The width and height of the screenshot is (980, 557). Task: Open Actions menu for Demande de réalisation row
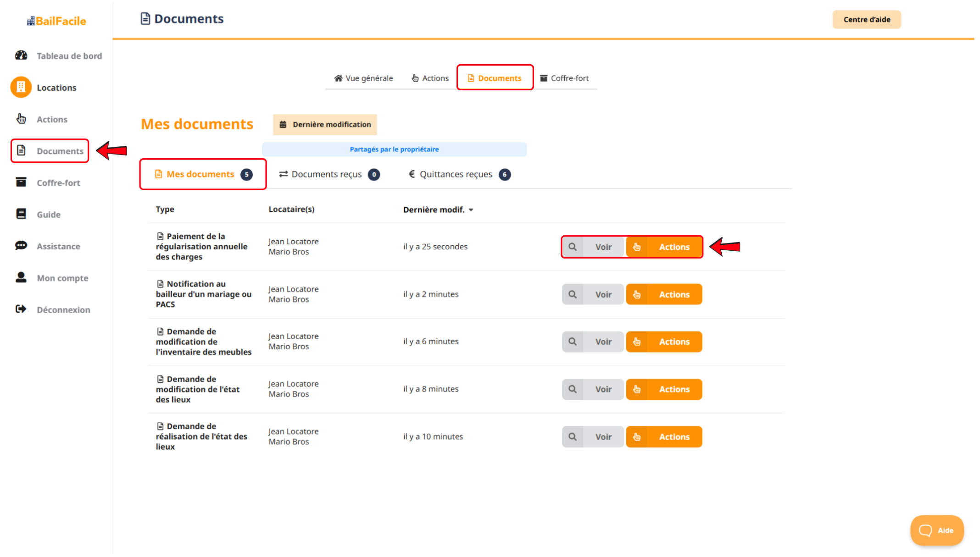[664, 437]
